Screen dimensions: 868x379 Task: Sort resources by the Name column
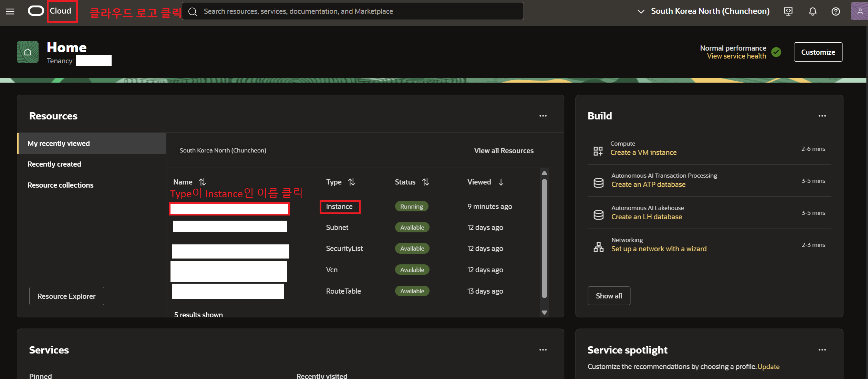pyautogui.click(x=202, y=182)
